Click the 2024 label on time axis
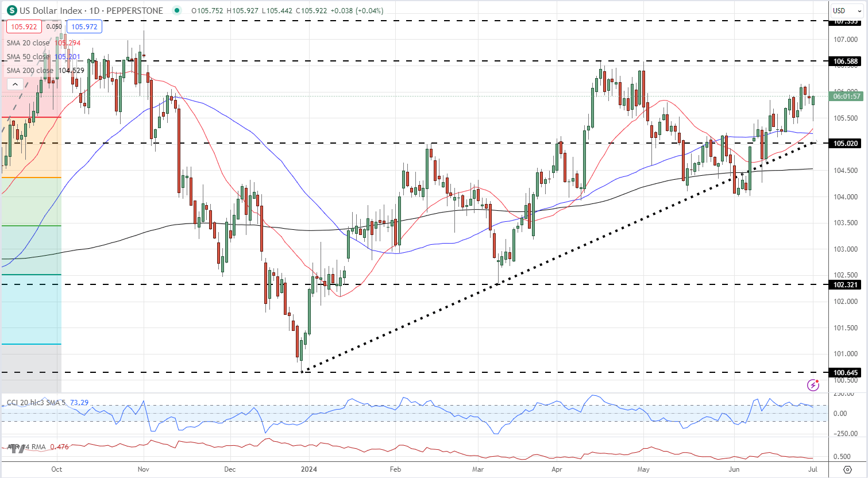 coord(309,469)
